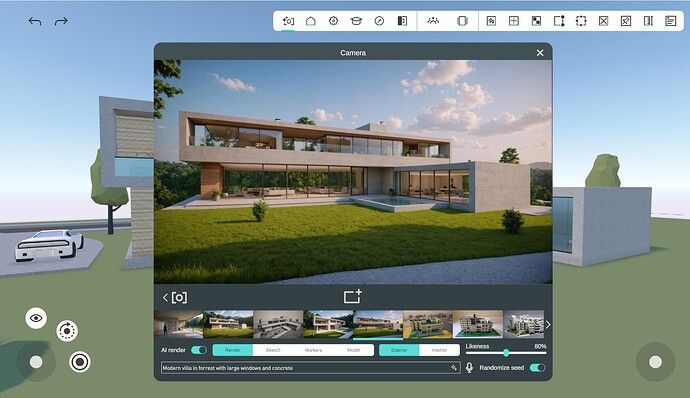Open the notes list icon at toolbar end
Screen dimensions: 690x398
pyautogui.click(x=671, y=21)
